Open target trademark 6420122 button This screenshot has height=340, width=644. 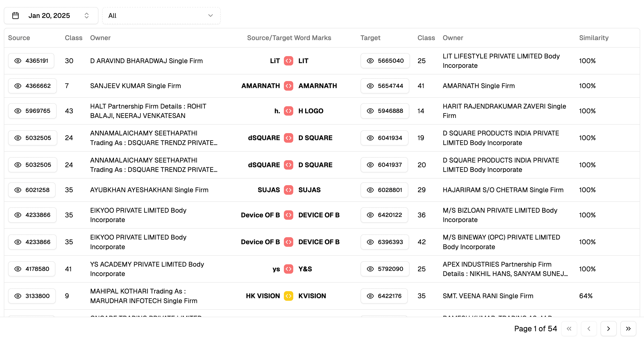384,215
